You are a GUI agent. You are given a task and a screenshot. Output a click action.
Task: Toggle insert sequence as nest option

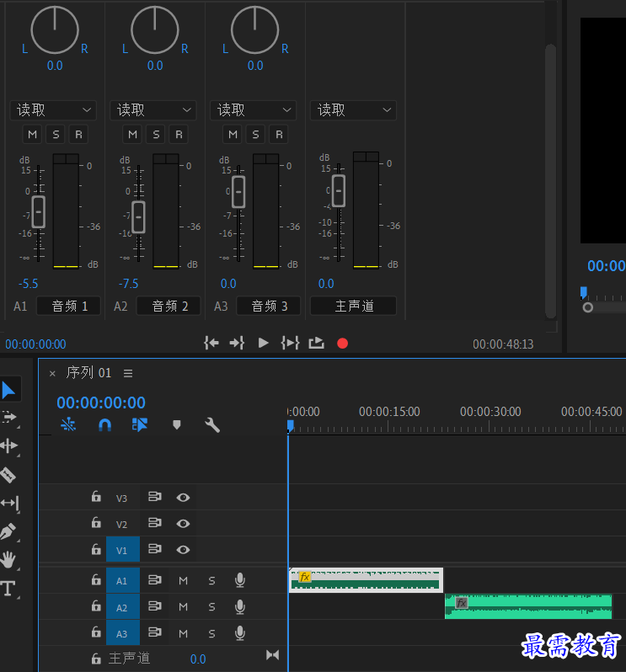point(68,424)
